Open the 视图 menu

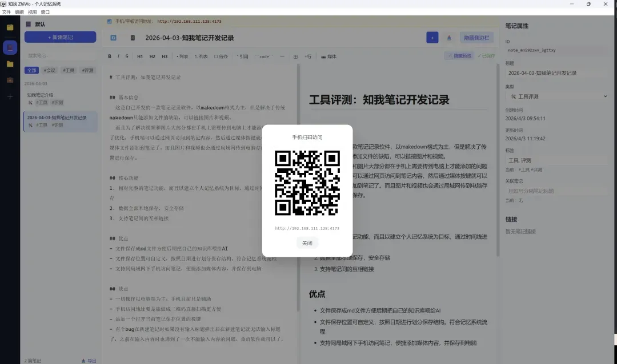(x=32, y=12)
